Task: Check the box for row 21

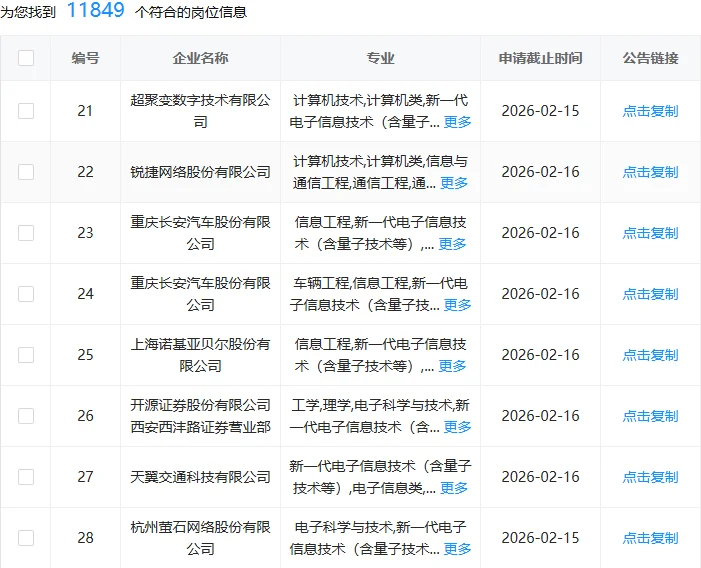Action: (x=26, y=111)
